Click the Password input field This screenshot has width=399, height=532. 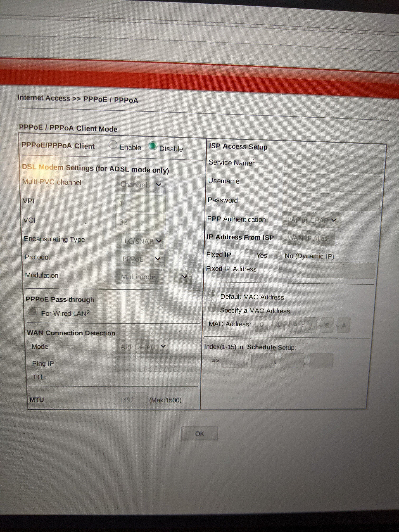click(331, 202)
